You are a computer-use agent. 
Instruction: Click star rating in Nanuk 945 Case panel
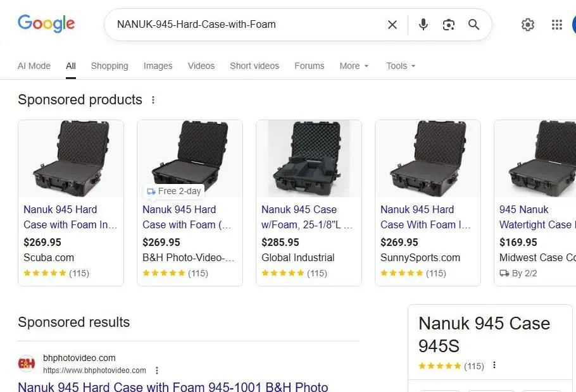click(x=440, y=366)
